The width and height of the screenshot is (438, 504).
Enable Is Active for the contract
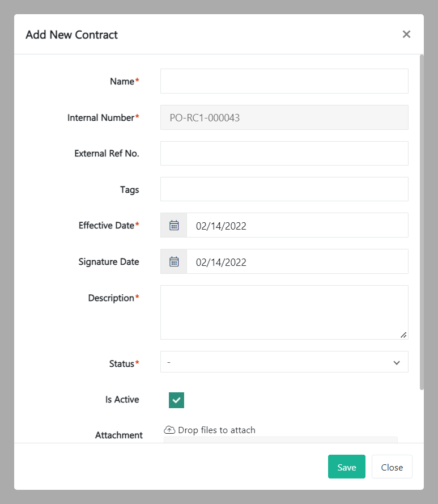[x=176, y=400]
